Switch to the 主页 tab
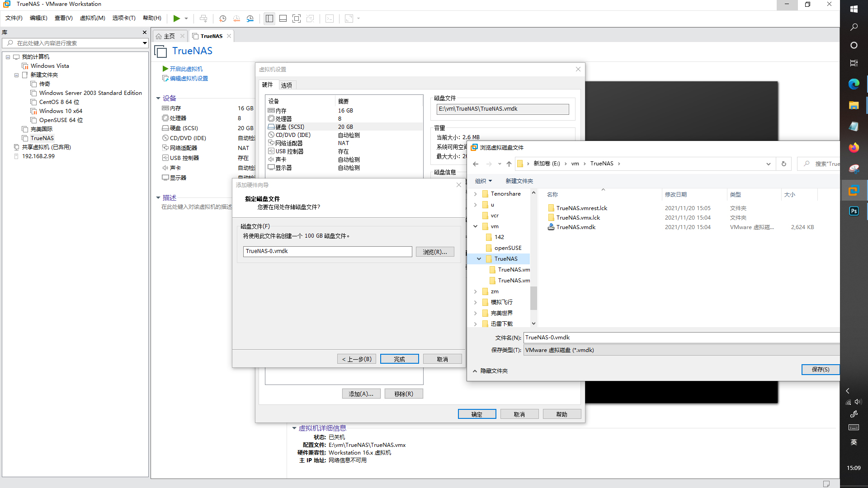The height and width of the screenshot is (488, 868). point(169,36)
